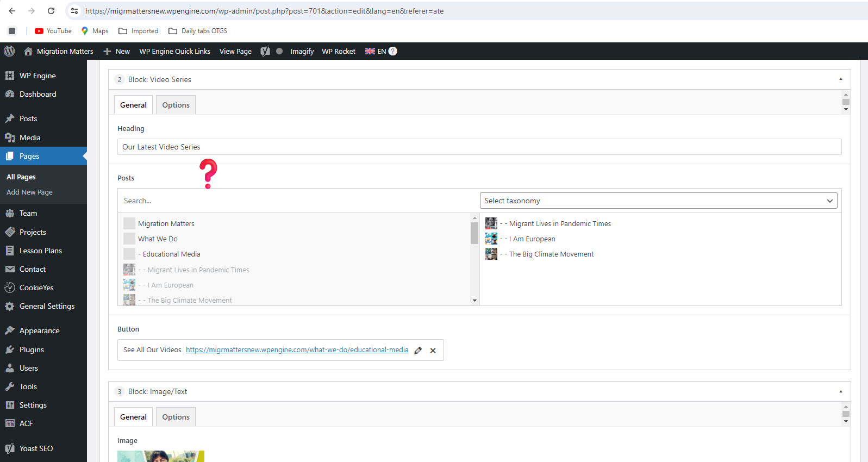
Task: Click the browser back arrow
Action: click(12, 11)
